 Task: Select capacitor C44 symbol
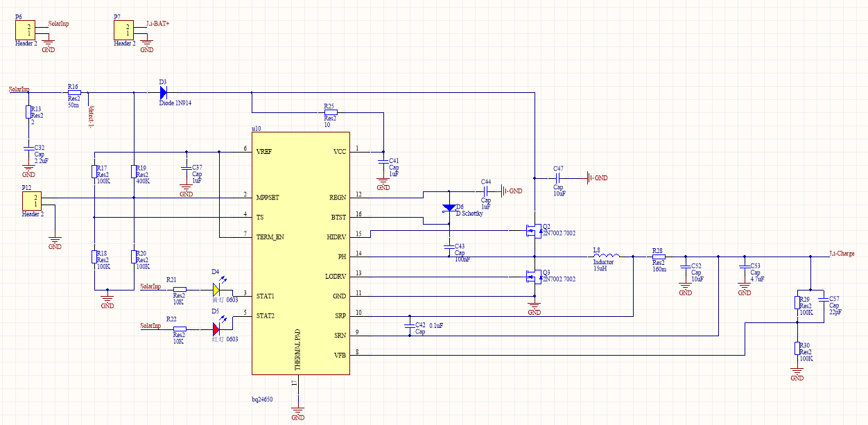click(486, 191)
